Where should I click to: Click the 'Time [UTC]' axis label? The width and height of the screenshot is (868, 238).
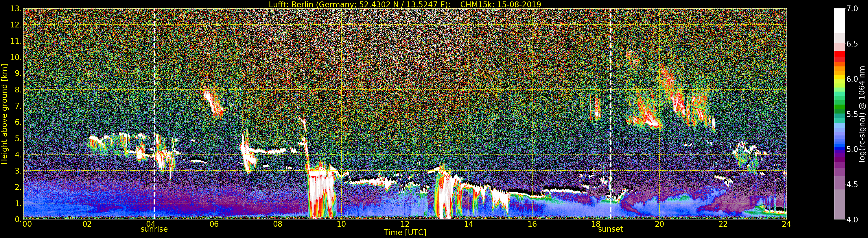[x=405, y=233]
